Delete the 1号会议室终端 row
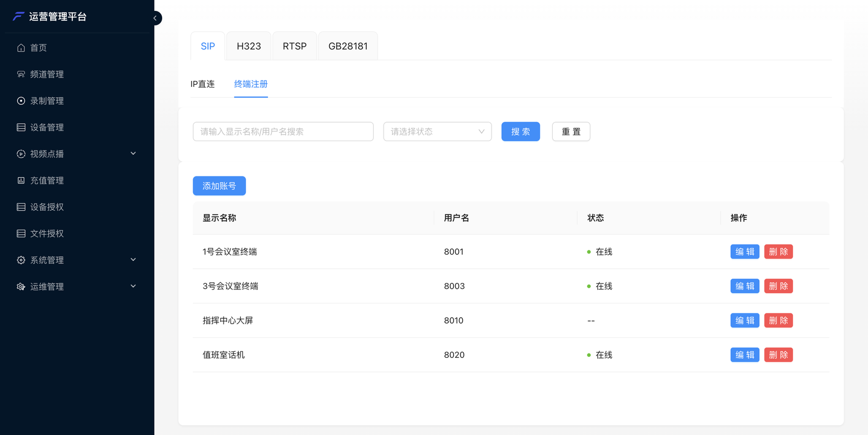 778,252
